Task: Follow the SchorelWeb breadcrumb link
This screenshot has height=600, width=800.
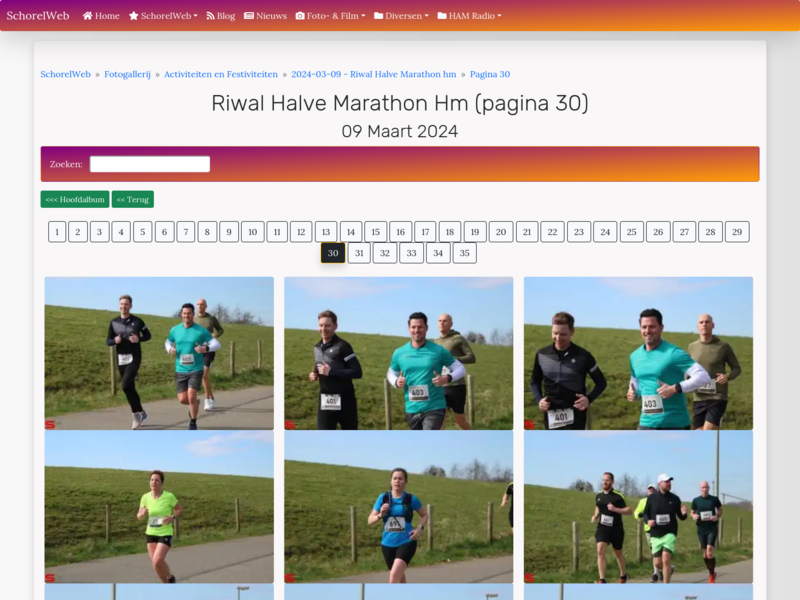Action: click(x=65, y=74)
